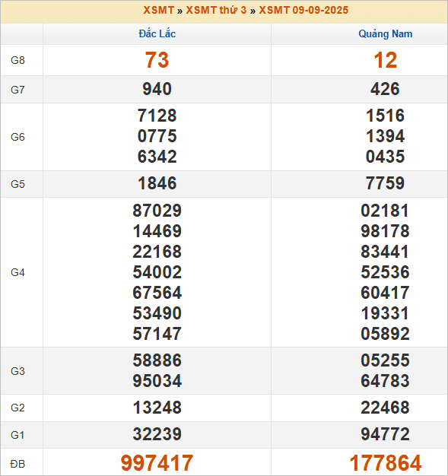
Task: Select the G6 row label
Action: 17,137
